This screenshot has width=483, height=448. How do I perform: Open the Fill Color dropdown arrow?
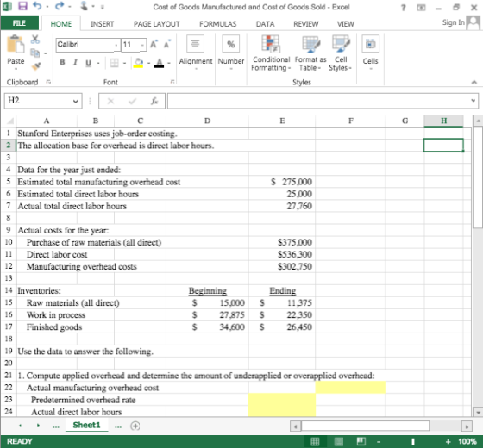148,63
